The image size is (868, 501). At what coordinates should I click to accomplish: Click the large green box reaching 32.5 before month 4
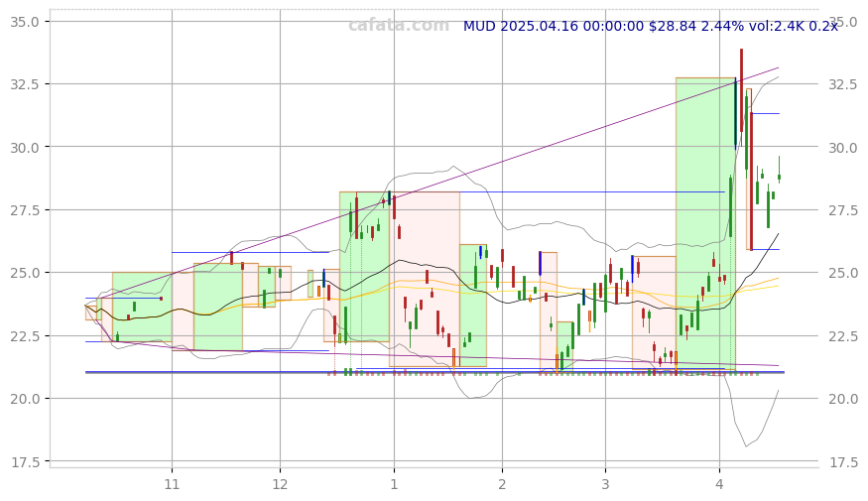coord(705,224)
